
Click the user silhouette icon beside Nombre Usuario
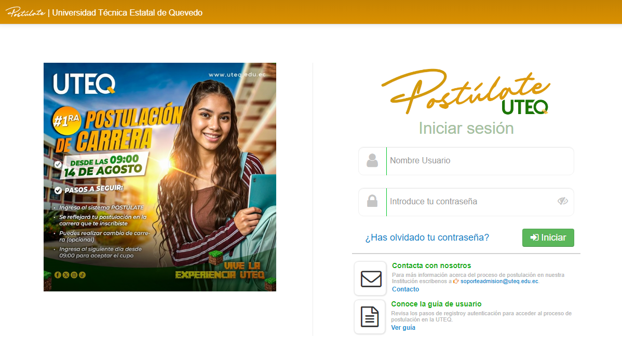(x=372, y=160)
